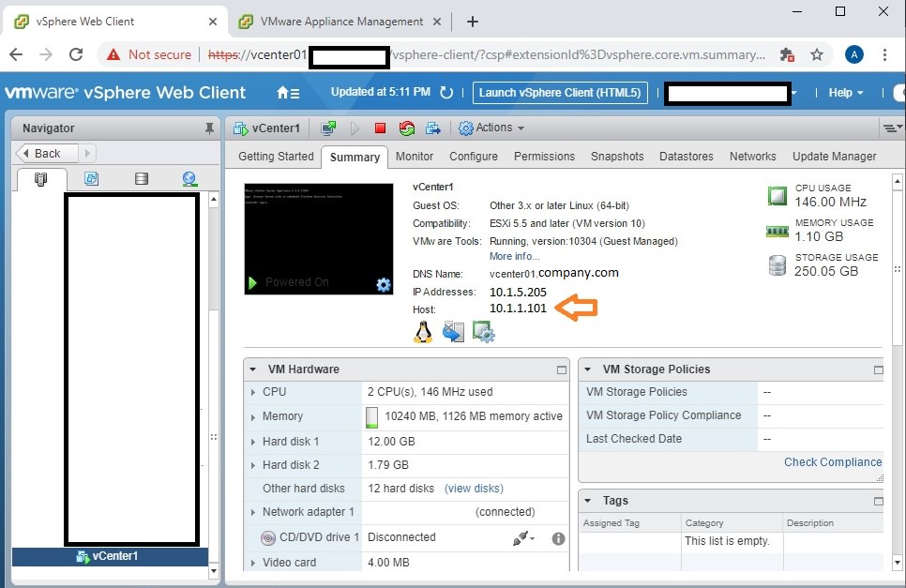Click the VM settings gear icon below Host
Viewport: 906px width, 588px height.
[484, 332]
